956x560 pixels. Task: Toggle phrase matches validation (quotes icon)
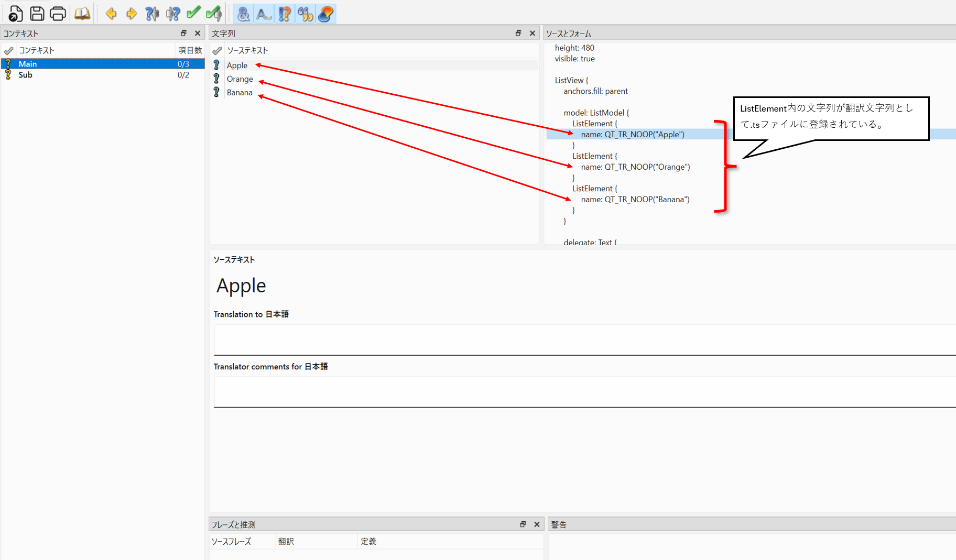(305, 14)
